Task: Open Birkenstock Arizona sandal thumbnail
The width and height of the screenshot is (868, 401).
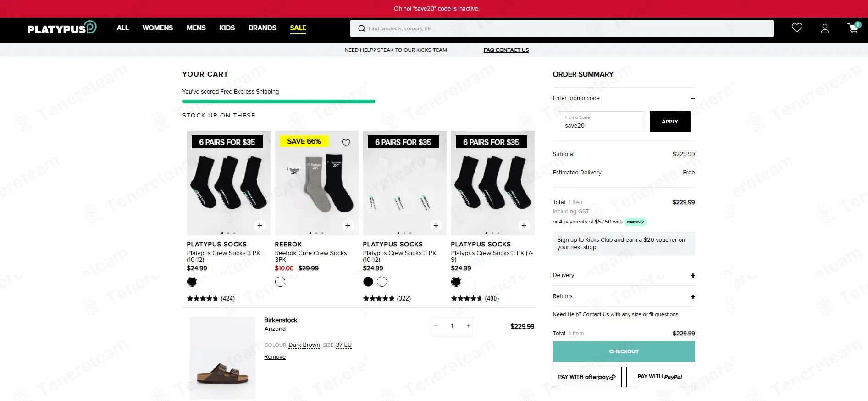Action: pyautogui.click(x=222, y=358)
